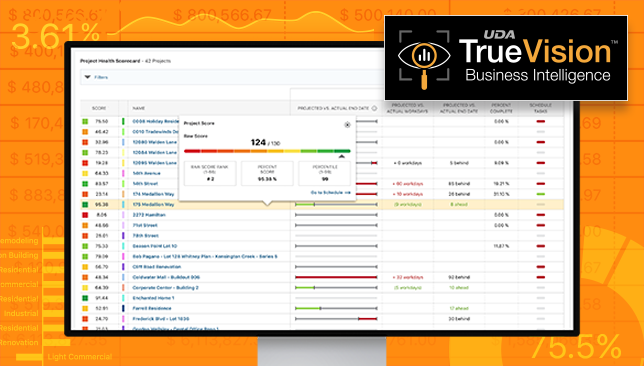Click the score icon for 78th Street row
This screenshot has height=366, width=644.
[85, 236]
